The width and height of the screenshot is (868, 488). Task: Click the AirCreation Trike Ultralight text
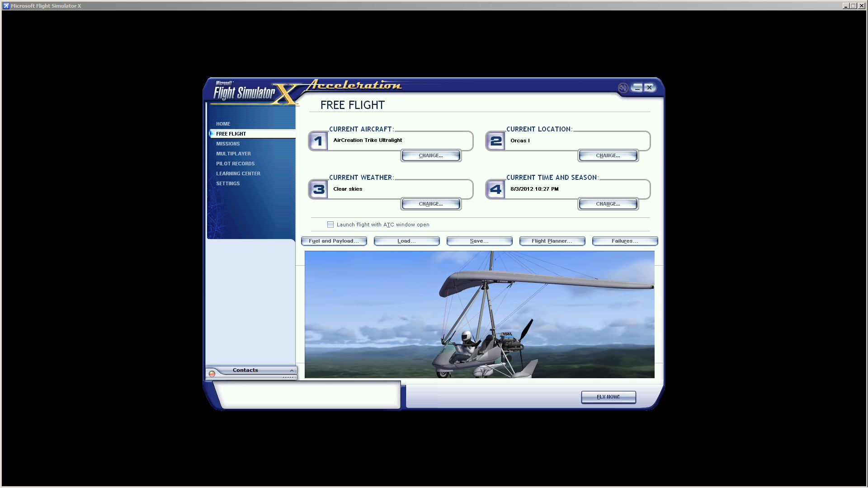coord(368,140)
